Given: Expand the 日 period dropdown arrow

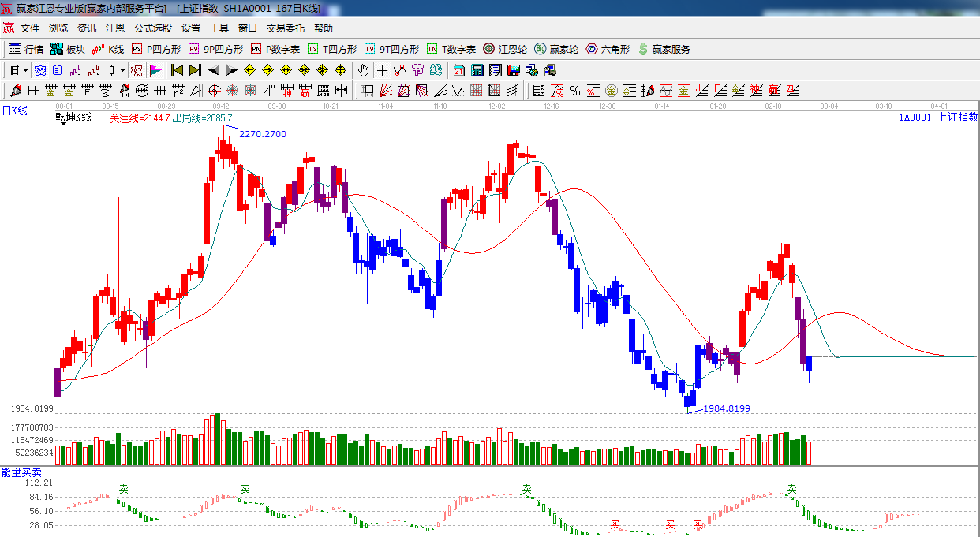Looking at the screenshot, I should (x=25, y=70).
